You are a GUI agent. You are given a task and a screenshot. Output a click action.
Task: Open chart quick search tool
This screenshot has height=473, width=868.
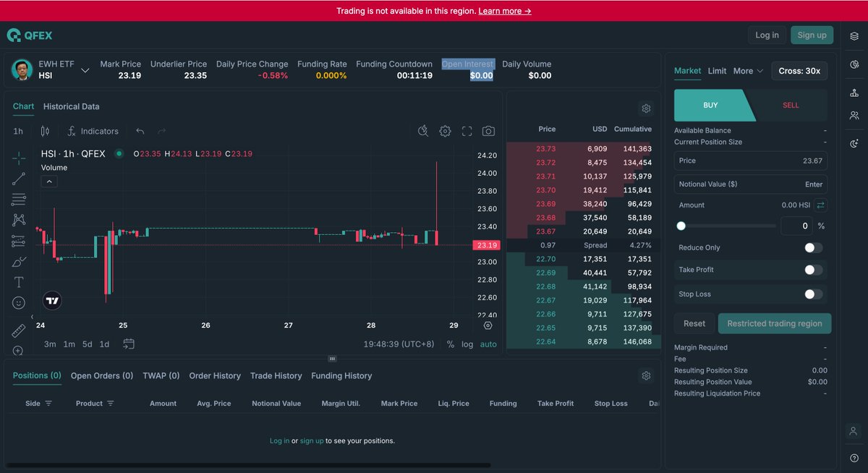point(424,131)
